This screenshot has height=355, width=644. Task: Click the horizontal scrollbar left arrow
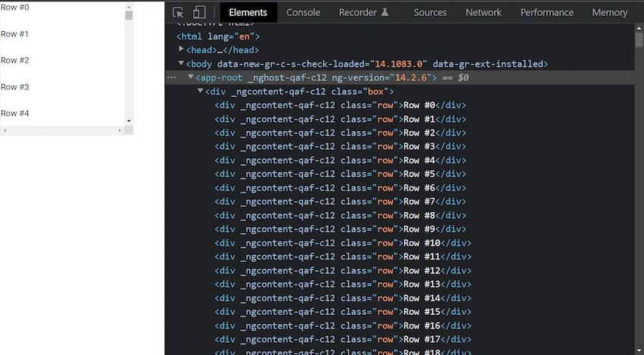pyautogui.click(x=5, y=130)
